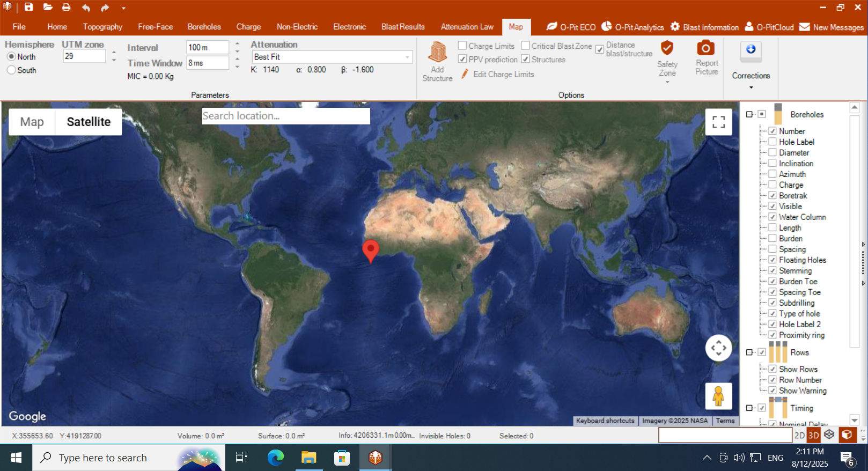Click the Time Window input field

coord(208,63)
